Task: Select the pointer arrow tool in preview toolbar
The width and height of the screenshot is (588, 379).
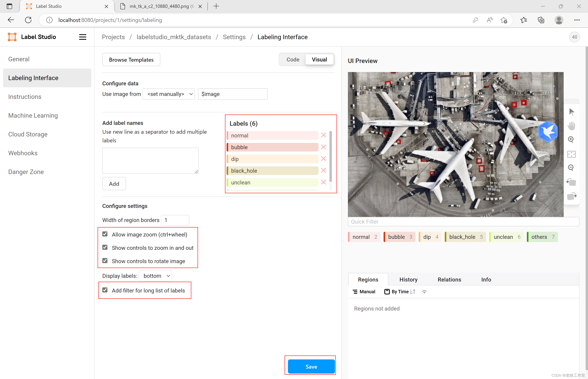Action: click(x=572, y=112)
